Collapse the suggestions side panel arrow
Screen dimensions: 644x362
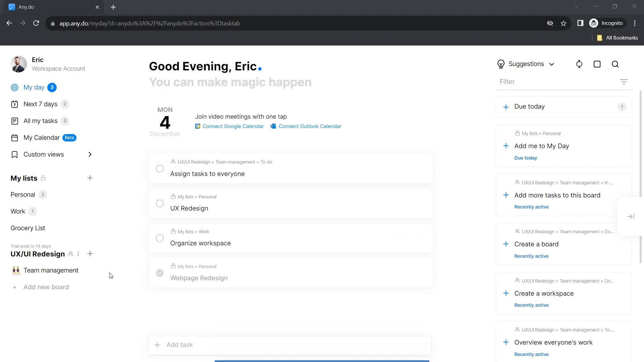pos(631,217)
